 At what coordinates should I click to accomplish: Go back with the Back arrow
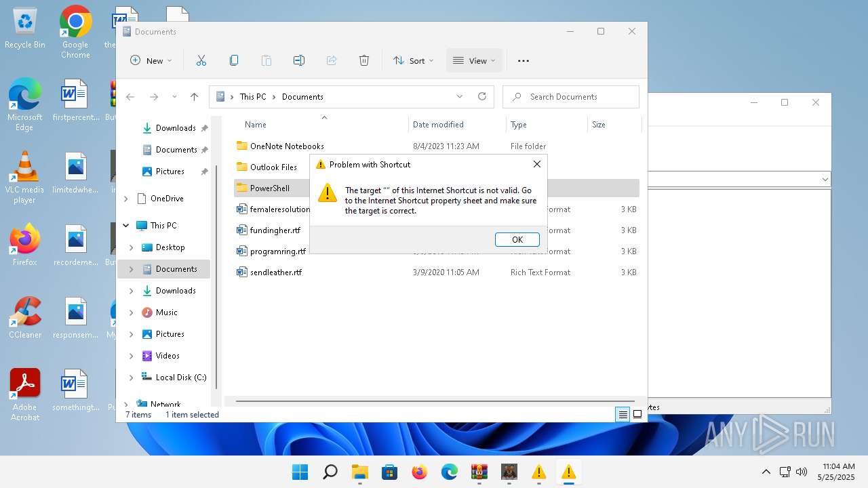130,97
